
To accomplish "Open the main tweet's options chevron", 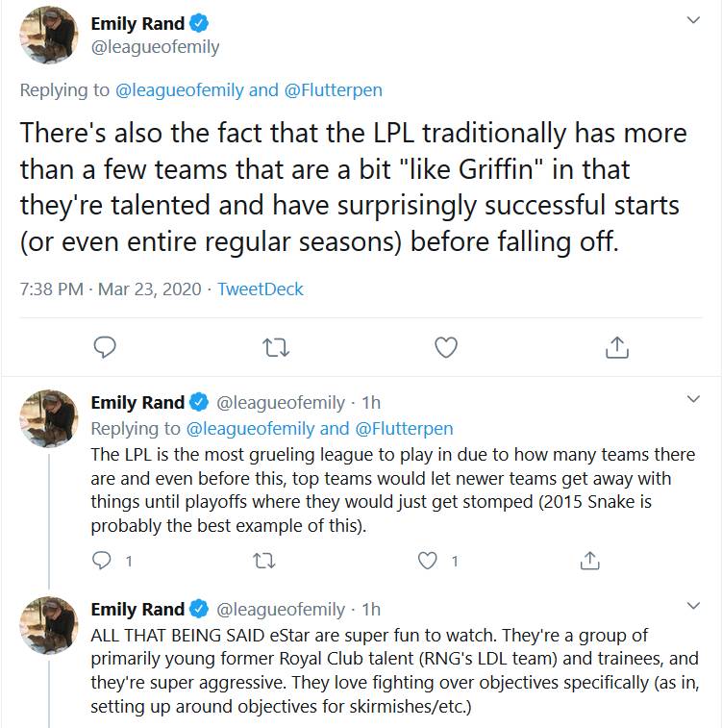I will pos(694,20).
